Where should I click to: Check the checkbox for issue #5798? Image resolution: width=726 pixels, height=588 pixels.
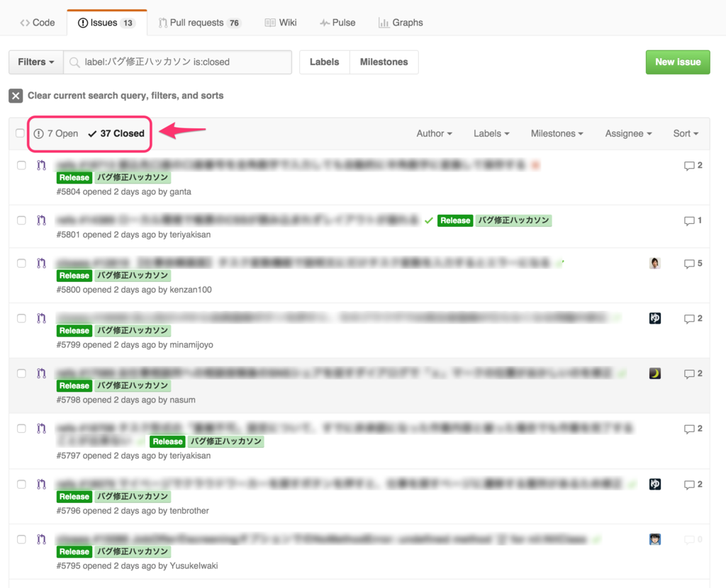(x=21, y=373)
